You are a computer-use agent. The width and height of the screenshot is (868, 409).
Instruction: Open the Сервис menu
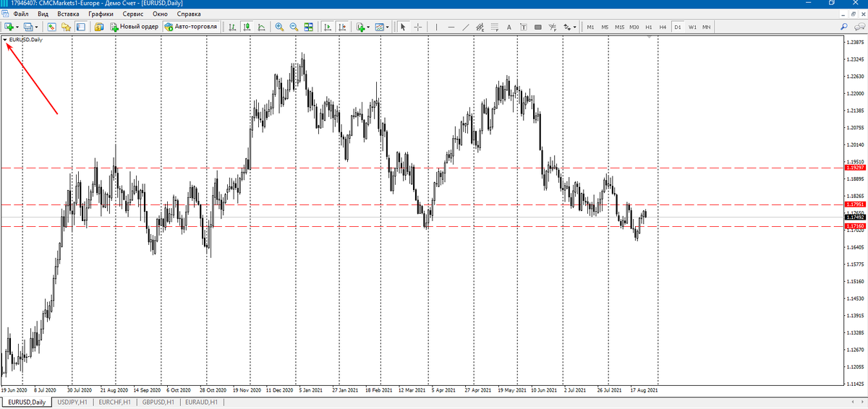coord(133,14)
